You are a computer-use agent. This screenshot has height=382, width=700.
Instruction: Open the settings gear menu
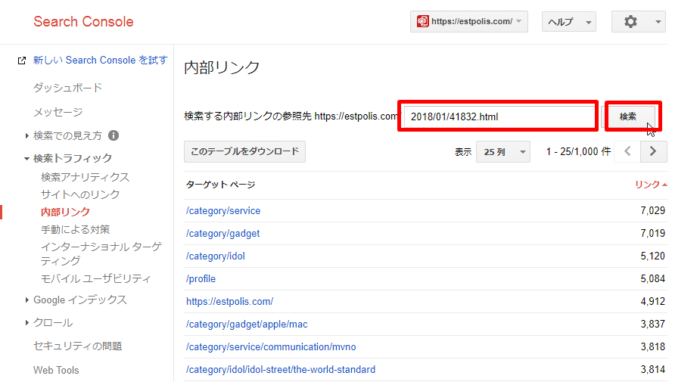coord(638,21)
